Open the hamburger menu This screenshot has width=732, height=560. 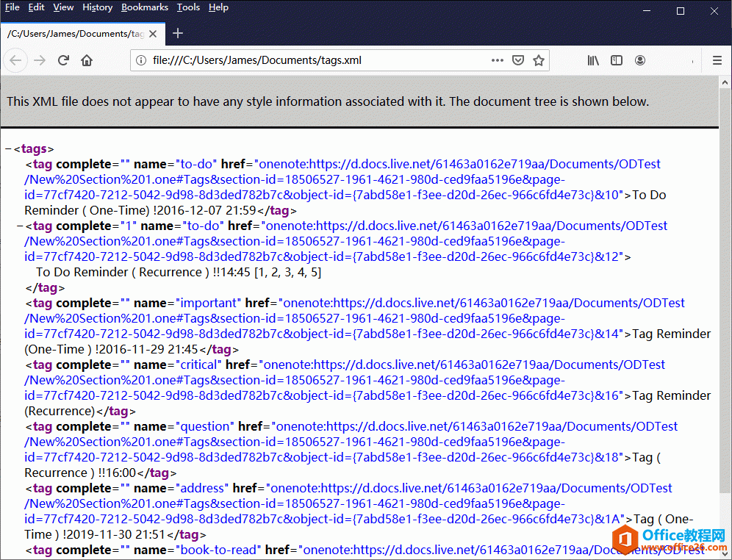(717, 60)
